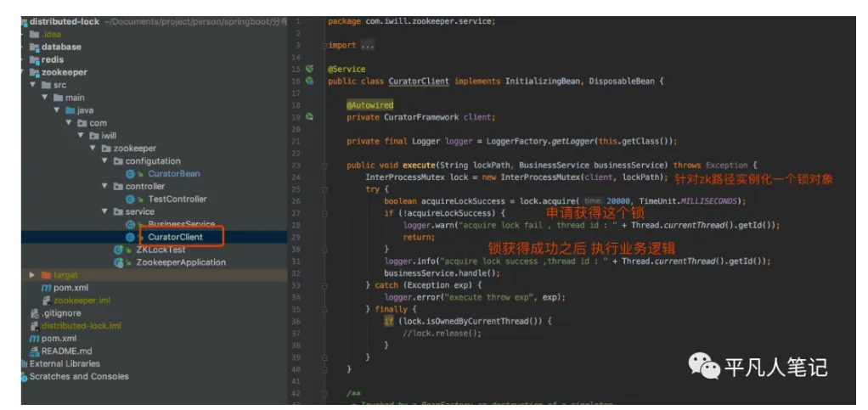Image resolution: width=868 pixels, height=410 pixels.
Task: Click the .gitignore file icon
Action: click(35, 313)
